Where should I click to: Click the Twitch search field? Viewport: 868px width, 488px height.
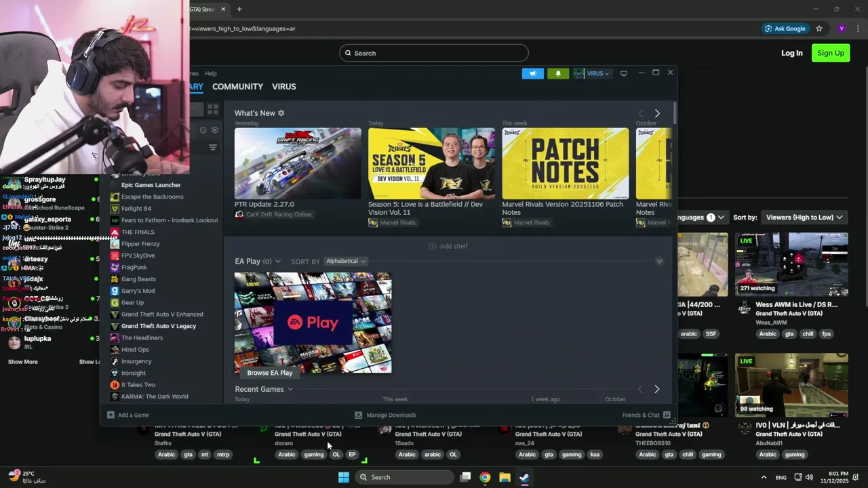tap(434, 53)
